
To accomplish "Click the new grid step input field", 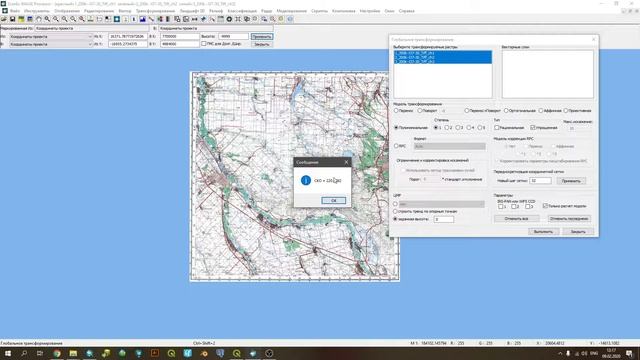I will pyautogui.click(x=540, y=180).
